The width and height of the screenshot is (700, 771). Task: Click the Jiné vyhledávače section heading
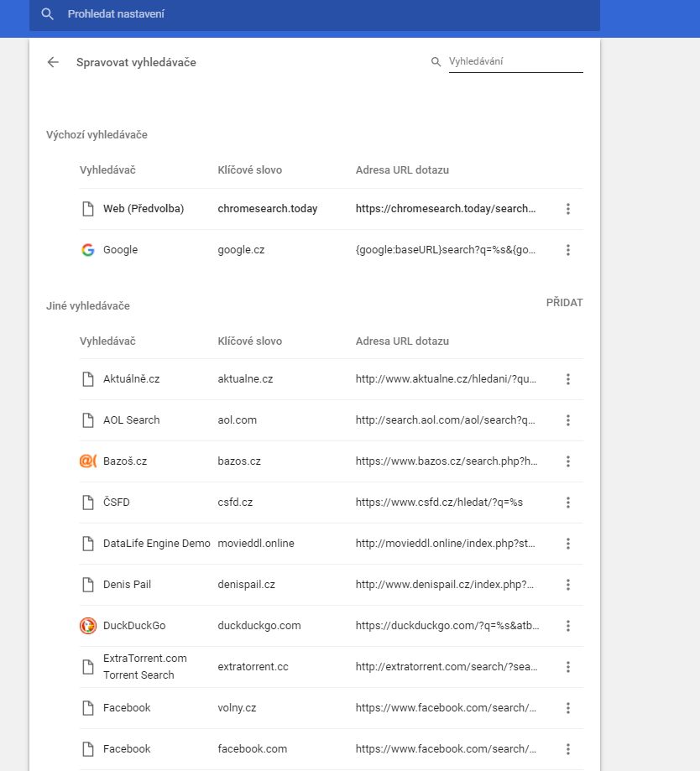click(88, 306)
